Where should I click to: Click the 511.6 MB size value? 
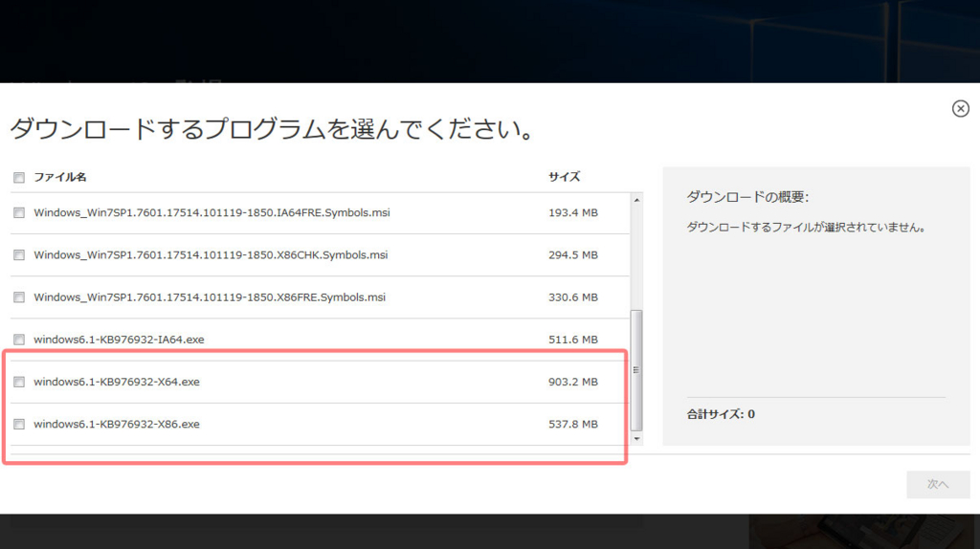[x=573, y=340]
